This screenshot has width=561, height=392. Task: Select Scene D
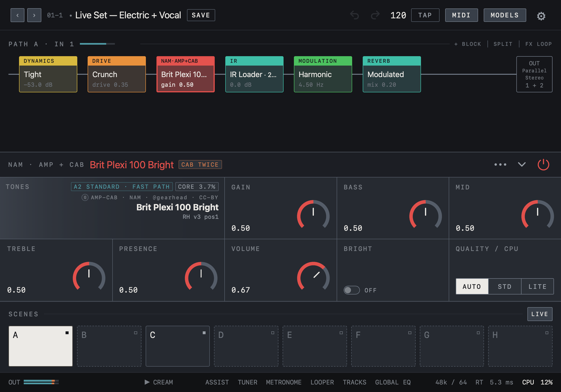[x=246, y=346]
